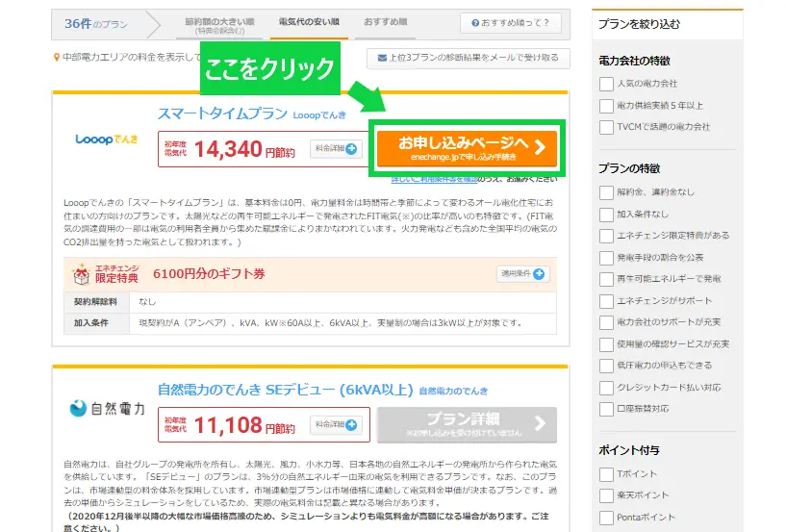
Task: Click the location pin icon by 中部電力エリア
Action: click(57, 58)
